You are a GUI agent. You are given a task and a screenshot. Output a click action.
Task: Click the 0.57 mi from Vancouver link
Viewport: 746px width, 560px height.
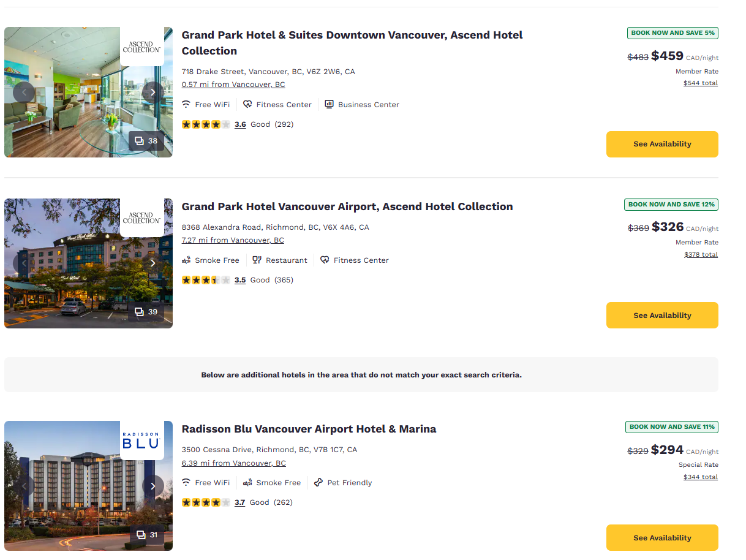pyautogui.click(x=233, y=85)
